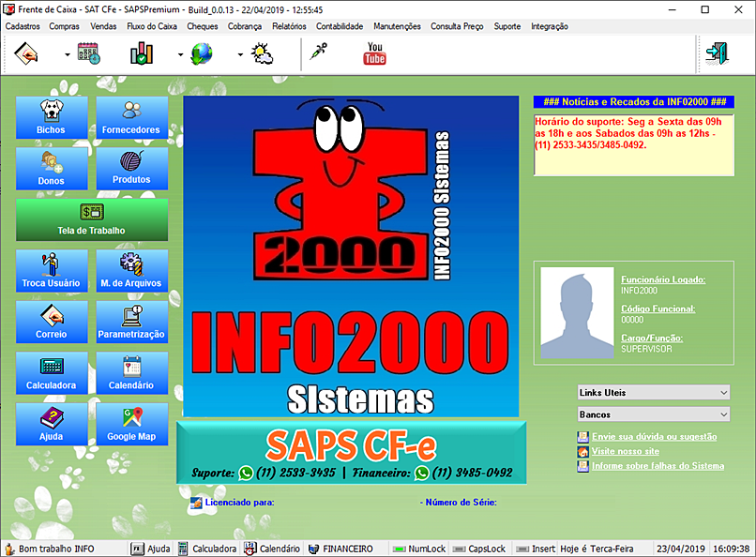Click the globe download toolbar icon
The height and width of the screenshot is (557, 756).
pyautogui.click(x=202, y=53)
